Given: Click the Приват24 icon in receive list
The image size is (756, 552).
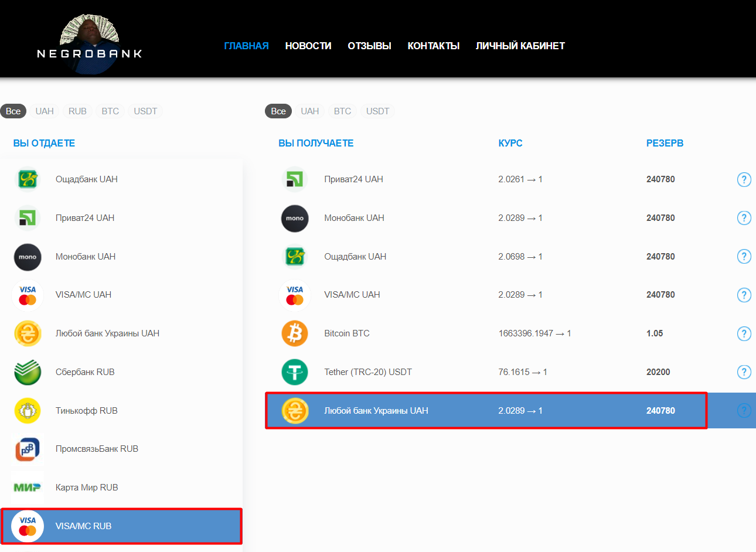Looking at the screenshot, I should (295, 179).
